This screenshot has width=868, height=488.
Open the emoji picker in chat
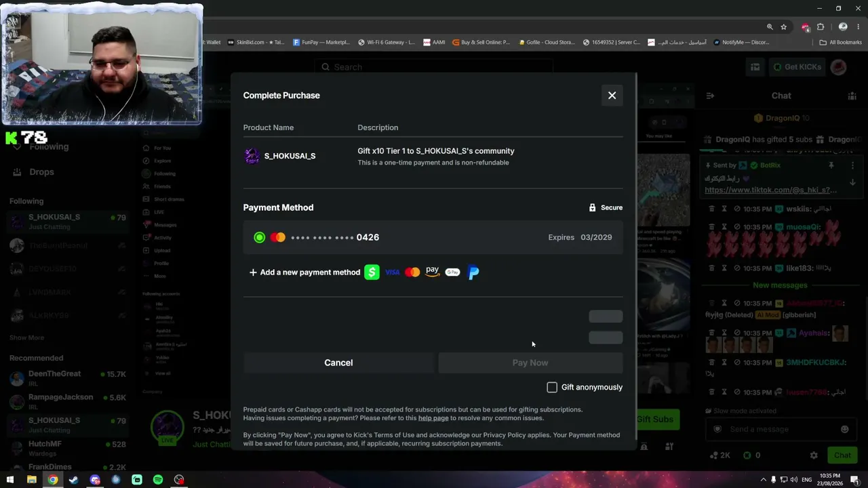pyautogui.click(x=844, y=429)
